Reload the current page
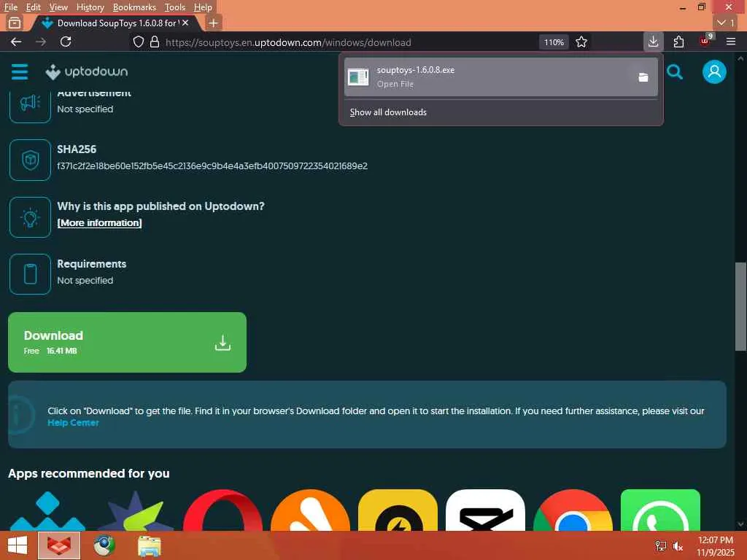 [66, 42]
